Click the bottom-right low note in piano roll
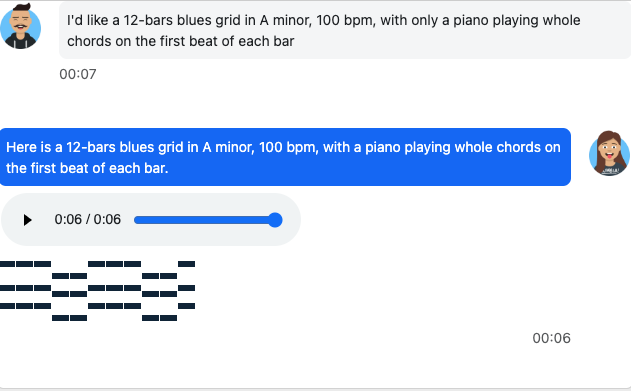 [x=169, y=318]
